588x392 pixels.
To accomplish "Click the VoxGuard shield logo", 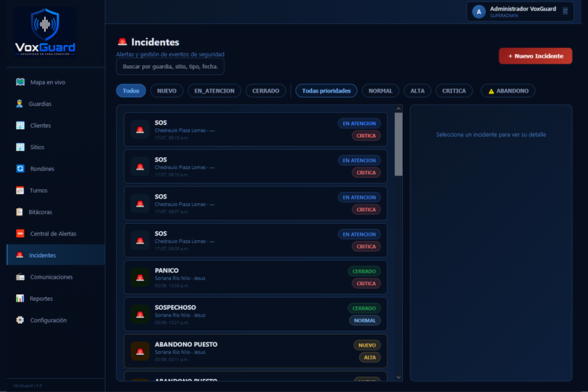I will (45, 32).
